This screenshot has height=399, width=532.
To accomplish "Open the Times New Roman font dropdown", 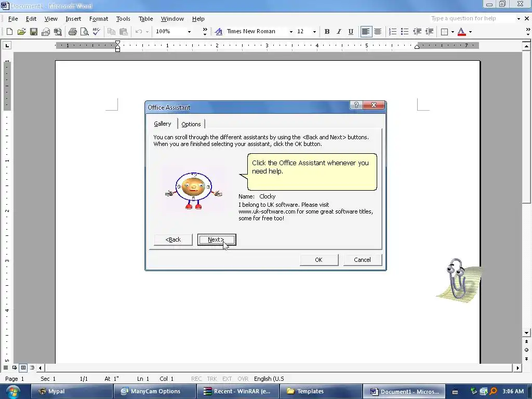I will 291,32.
